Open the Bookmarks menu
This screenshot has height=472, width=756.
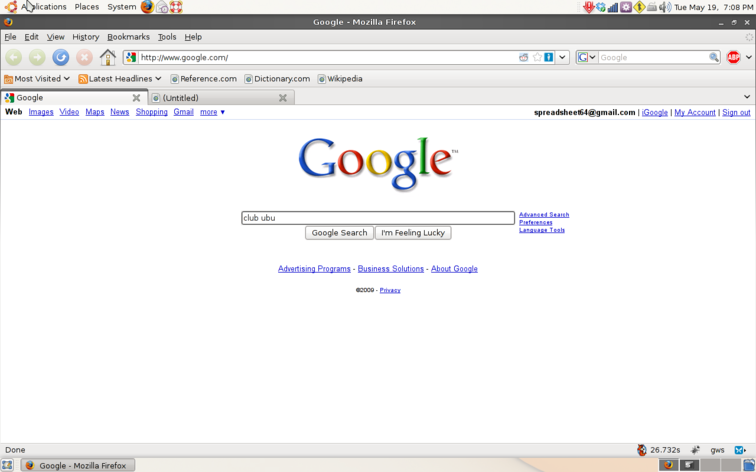[x=128, y=37]
